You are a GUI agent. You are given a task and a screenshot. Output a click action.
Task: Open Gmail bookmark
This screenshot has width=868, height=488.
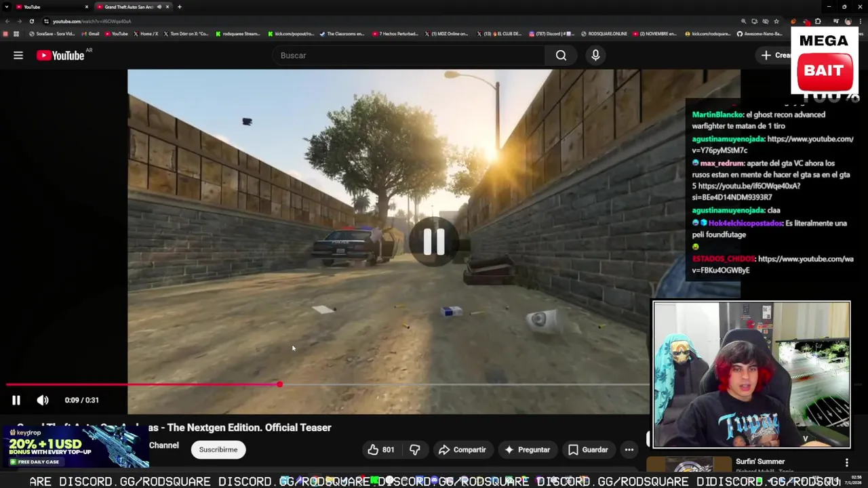point(90,34)
